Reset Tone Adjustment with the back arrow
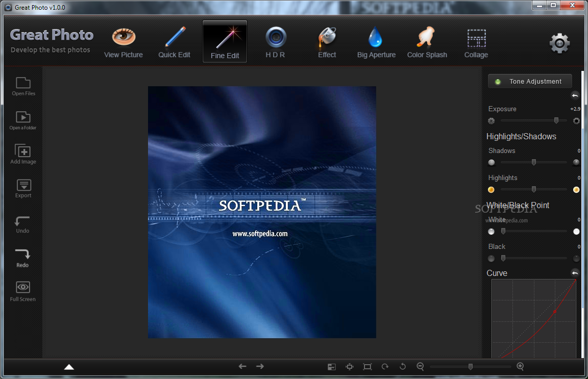Image resolution: width=588 pixels, height=379 pixels. point(575,95)
